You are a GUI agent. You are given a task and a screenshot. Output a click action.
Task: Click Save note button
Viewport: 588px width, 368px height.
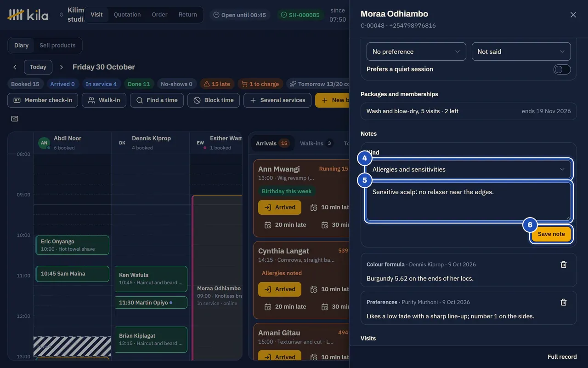pos(551,234)
